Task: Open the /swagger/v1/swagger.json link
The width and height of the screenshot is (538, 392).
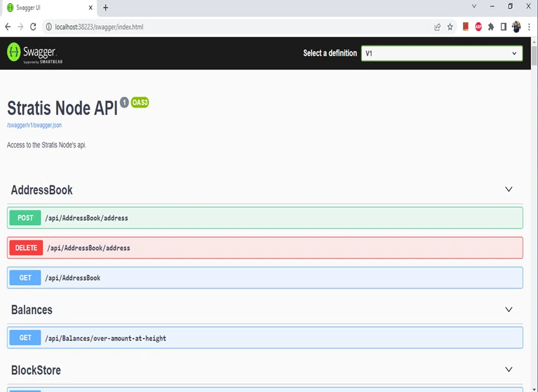Action: [x=34, y=125]
